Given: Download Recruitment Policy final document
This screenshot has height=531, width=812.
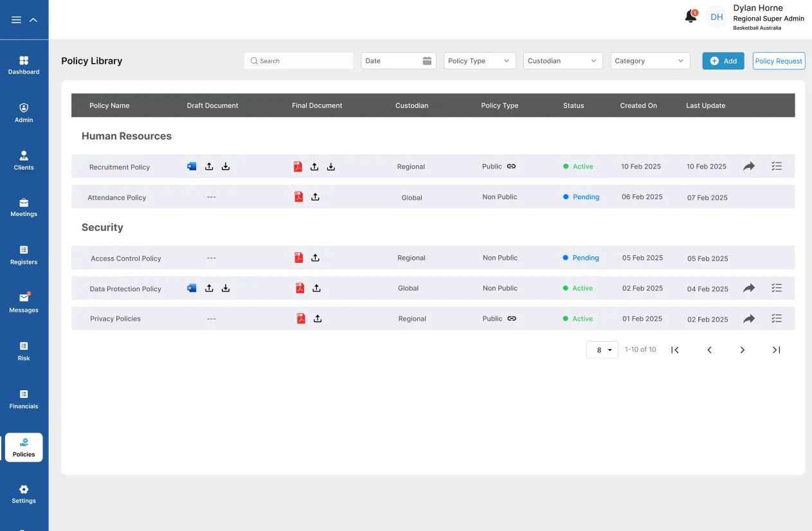Looking at the screenshot, I should (331, 166).
